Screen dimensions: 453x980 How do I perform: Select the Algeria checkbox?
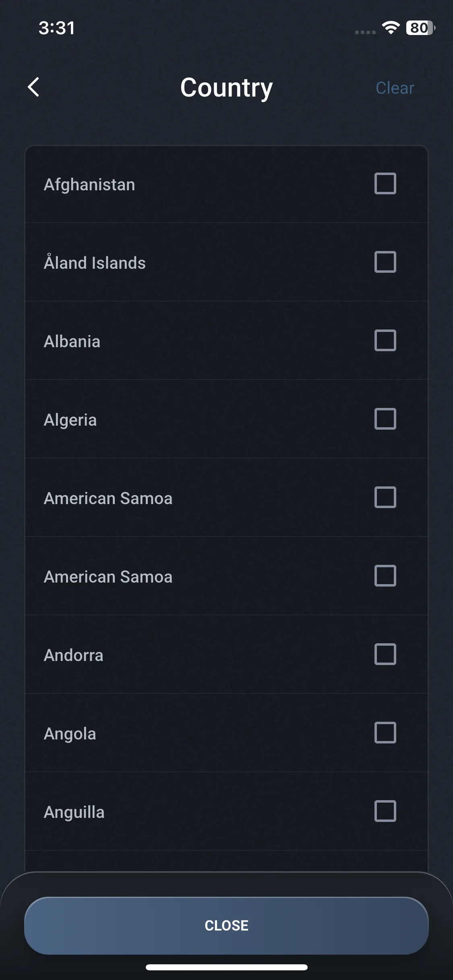(x=385, y=419)
